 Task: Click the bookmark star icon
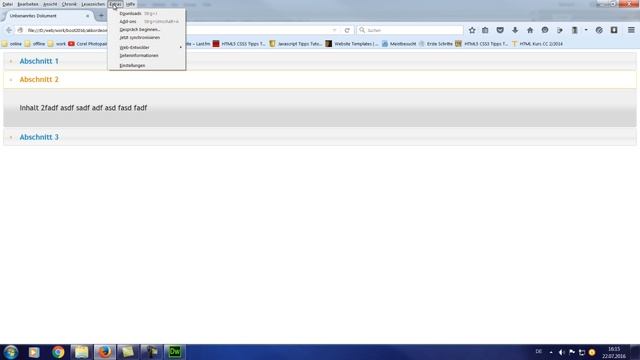[x=472, y=30]
